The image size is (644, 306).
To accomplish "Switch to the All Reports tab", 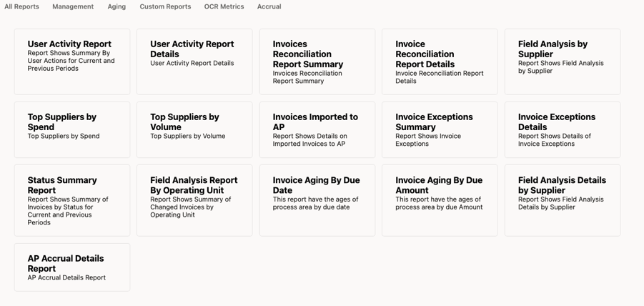I will 21,6.
